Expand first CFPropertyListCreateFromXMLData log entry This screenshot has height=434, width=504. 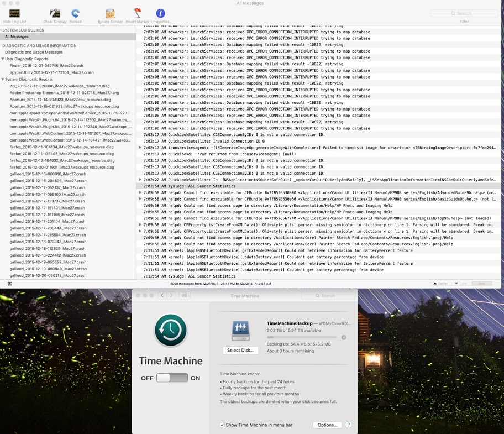tap(140, 224)
